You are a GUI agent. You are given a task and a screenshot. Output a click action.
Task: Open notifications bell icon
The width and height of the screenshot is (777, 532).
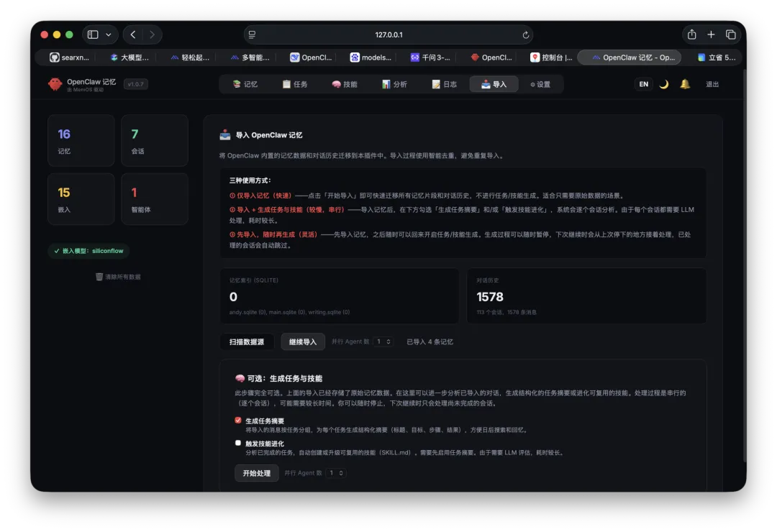point(685,84)
